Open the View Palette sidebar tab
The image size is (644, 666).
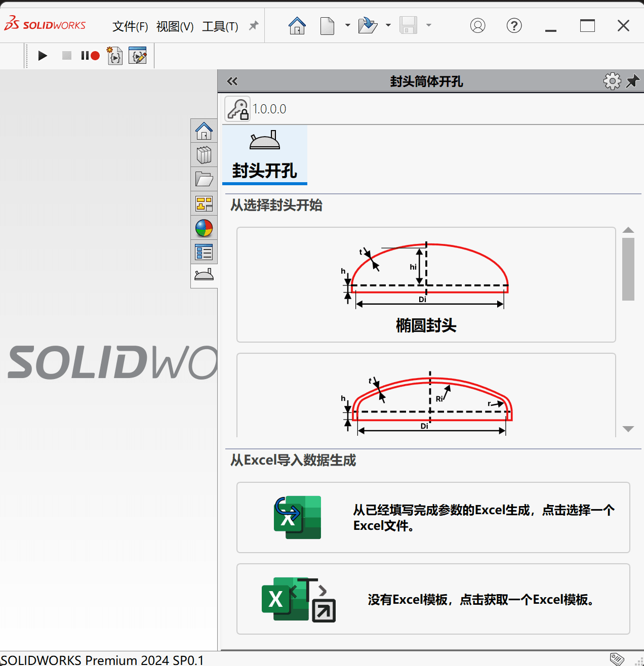click(x=204, y=203)
